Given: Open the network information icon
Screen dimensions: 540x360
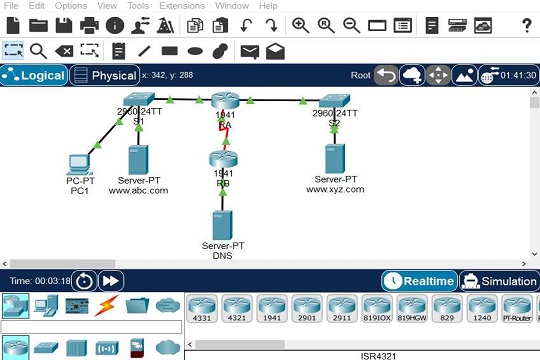Looking at the screenshot, I should click(x=115, y=25).
